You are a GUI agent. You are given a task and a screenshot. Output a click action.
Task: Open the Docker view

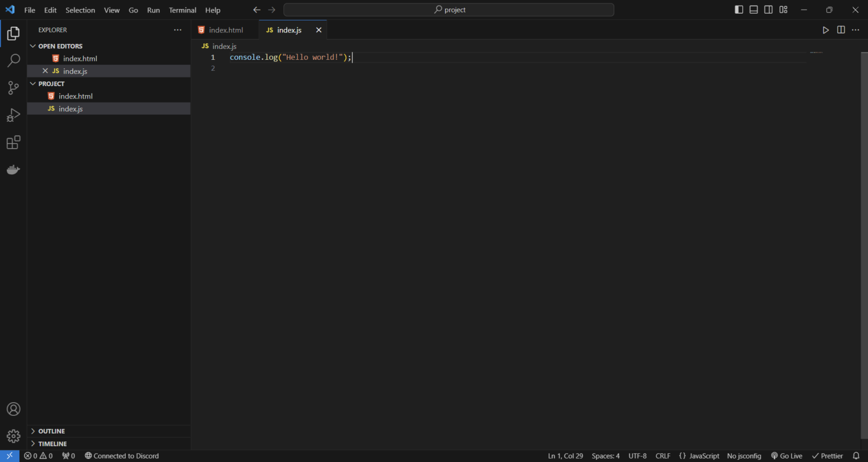(14, 170)
